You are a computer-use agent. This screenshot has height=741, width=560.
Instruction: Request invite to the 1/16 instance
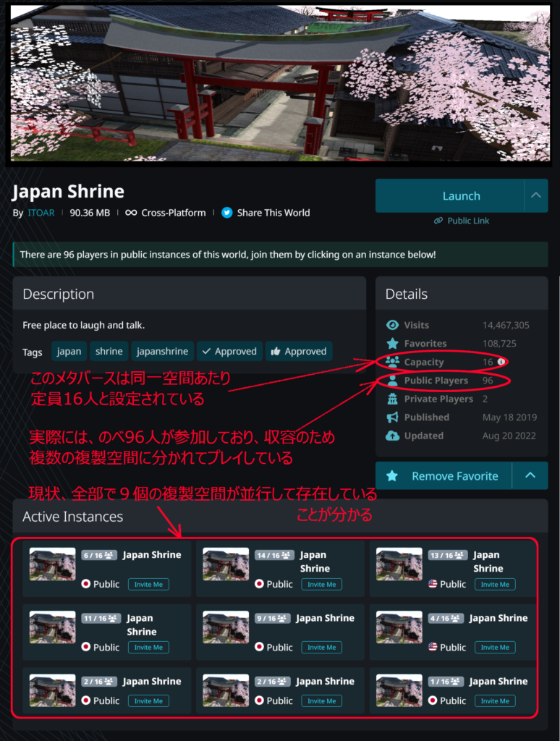[495, 700]
